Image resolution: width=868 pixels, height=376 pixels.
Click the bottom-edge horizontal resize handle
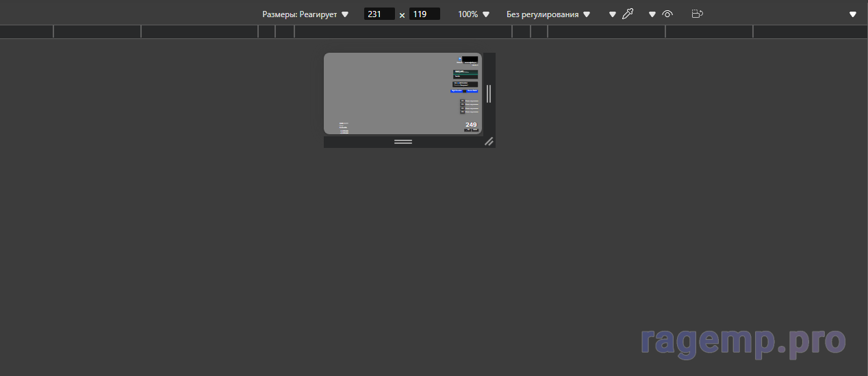click(x=403, y=142)
